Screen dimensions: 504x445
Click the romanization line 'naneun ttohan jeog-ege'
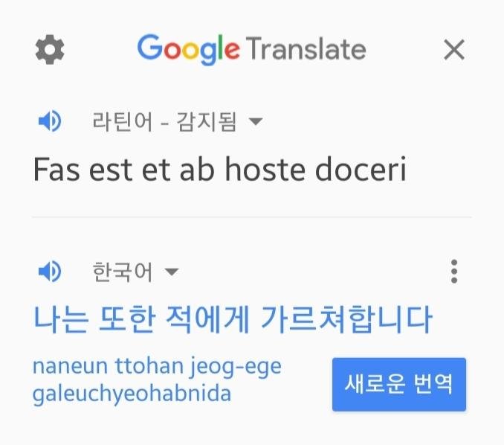(157, 367)
